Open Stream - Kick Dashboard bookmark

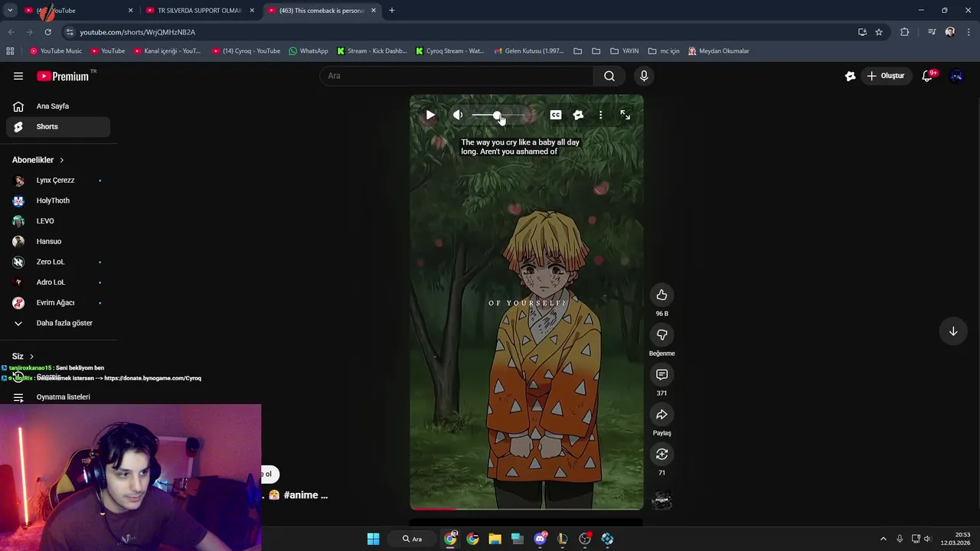pyautogui.click(x=372, y=51)
